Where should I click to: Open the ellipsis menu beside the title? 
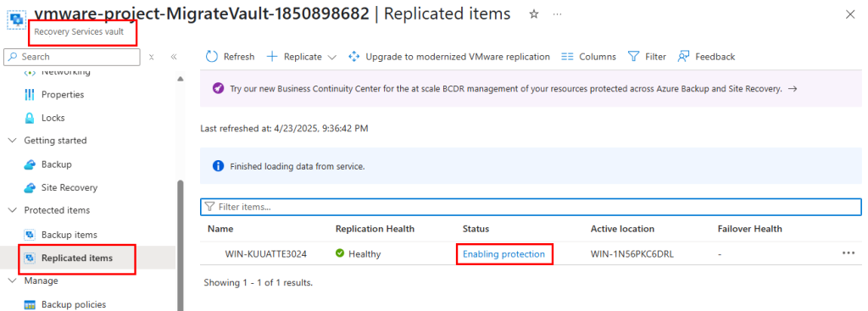(557, 14)
